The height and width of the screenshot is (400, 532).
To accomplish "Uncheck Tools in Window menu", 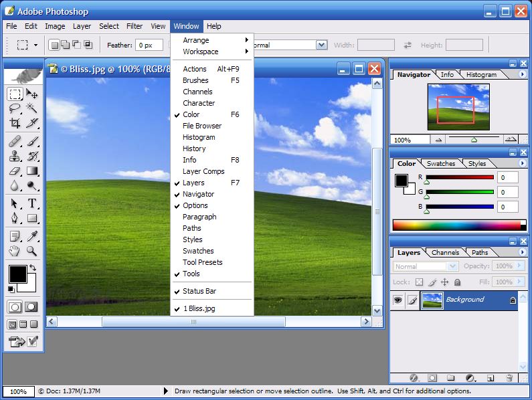I will (x=212, y=274).
